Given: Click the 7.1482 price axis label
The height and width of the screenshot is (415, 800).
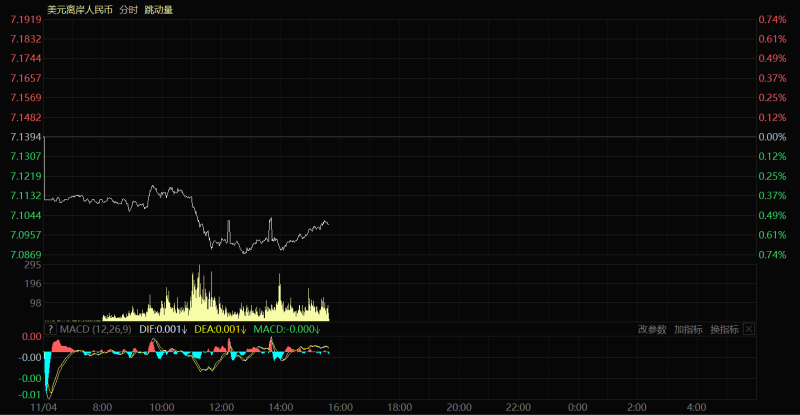Looking at the screenshot, I should click(26, 117).
